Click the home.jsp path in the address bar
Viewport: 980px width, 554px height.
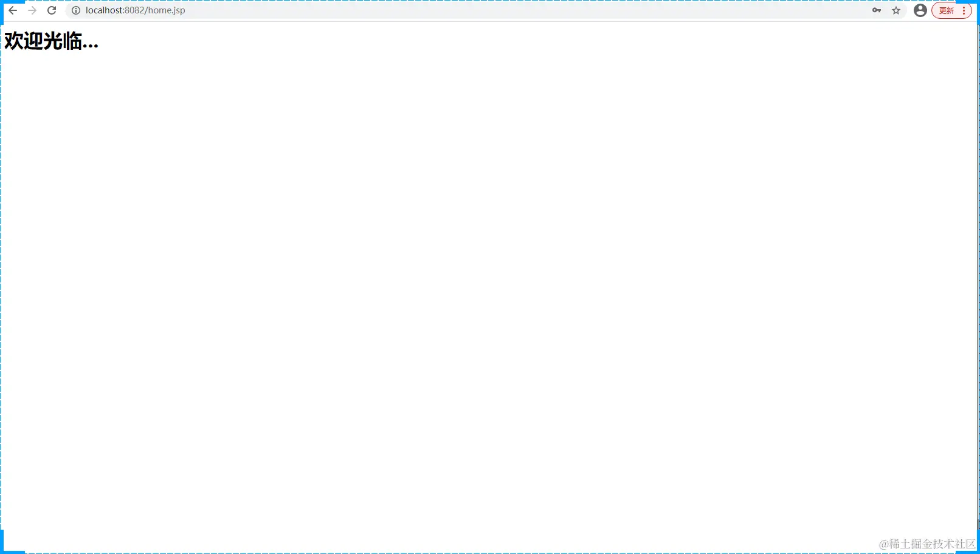(x=167, y=10)
